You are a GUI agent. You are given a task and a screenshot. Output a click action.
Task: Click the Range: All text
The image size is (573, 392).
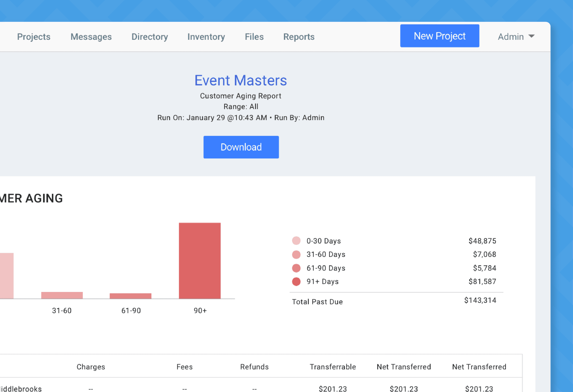pyautogui.click(x=241, y=107)
